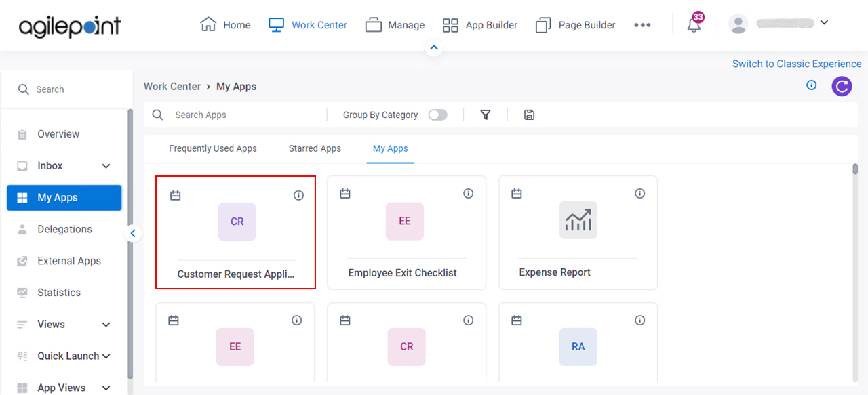Click calendar icon on second-row EE card
Viewport: 868px width, 395px height.
[174, 320]
